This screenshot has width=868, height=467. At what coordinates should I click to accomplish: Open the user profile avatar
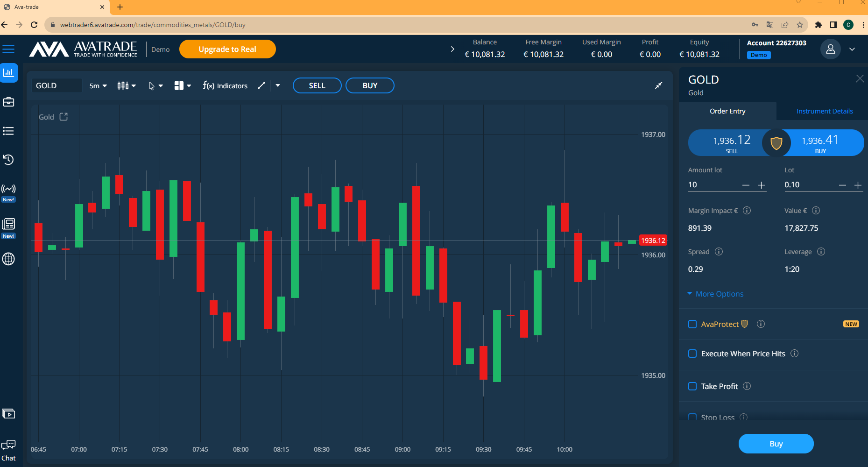(830, 49)
